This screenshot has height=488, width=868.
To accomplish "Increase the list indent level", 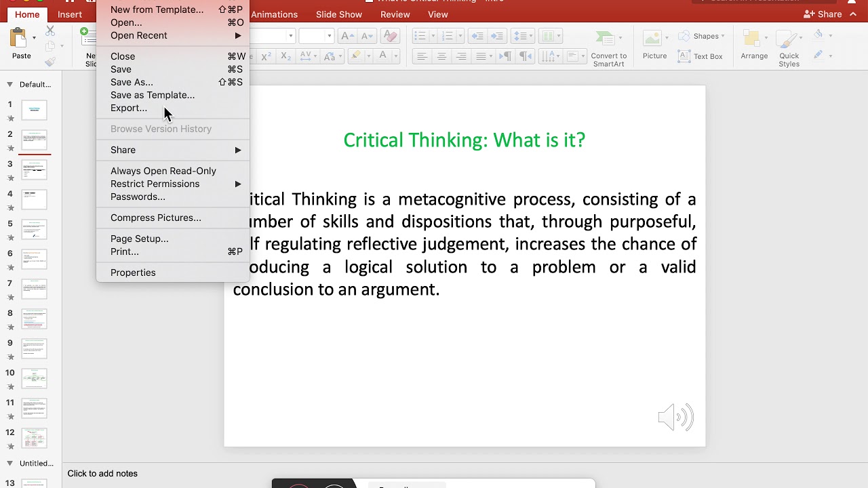I will click(497, 36).
